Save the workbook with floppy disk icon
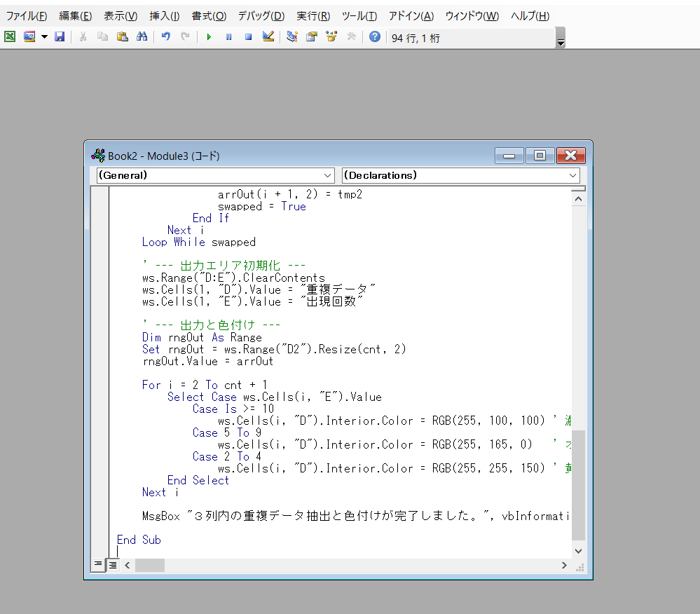 60,36
